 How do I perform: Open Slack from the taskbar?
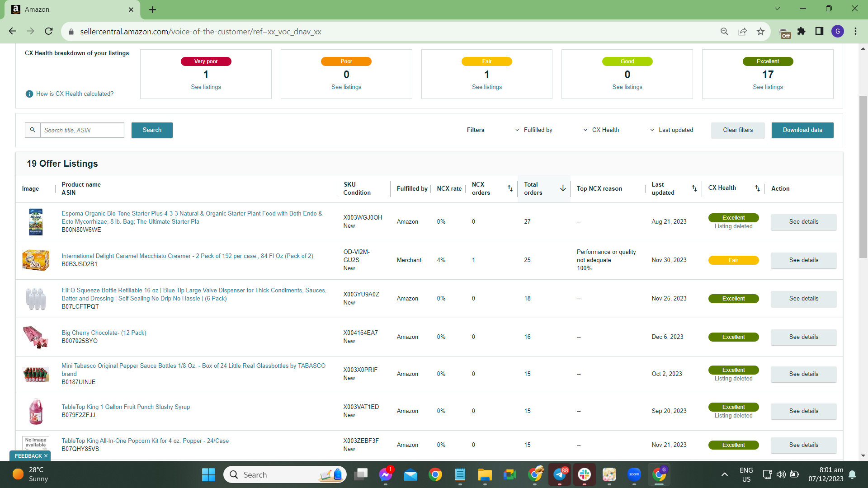click(x=585, y=474)
